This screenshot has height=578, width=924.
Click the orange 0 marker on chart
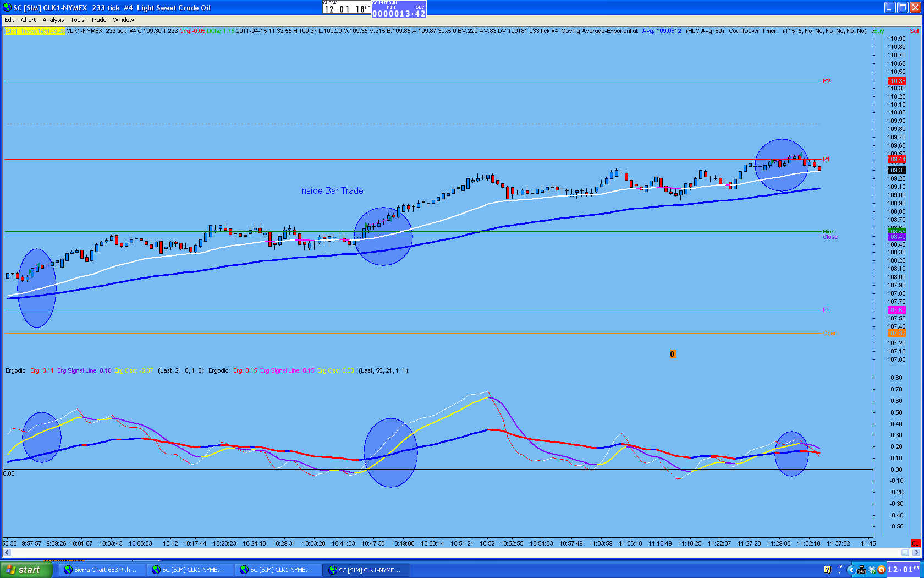[x=672, y=354]
